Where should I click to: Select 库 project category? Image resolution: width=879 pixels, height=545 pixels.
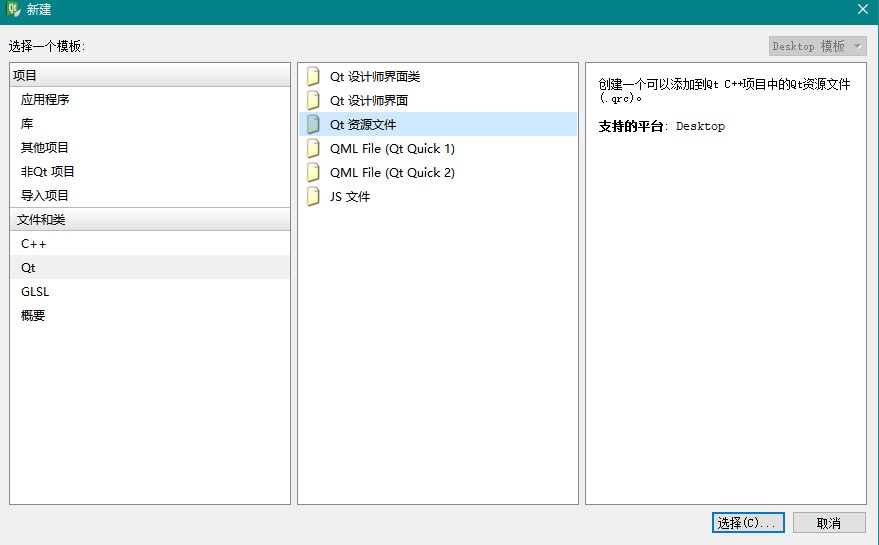[27, 124]
